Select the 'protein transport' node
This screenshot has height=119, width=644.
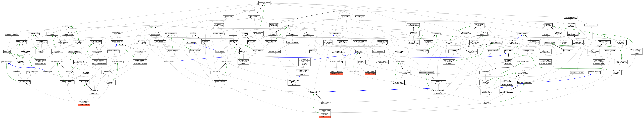[370, 71]
